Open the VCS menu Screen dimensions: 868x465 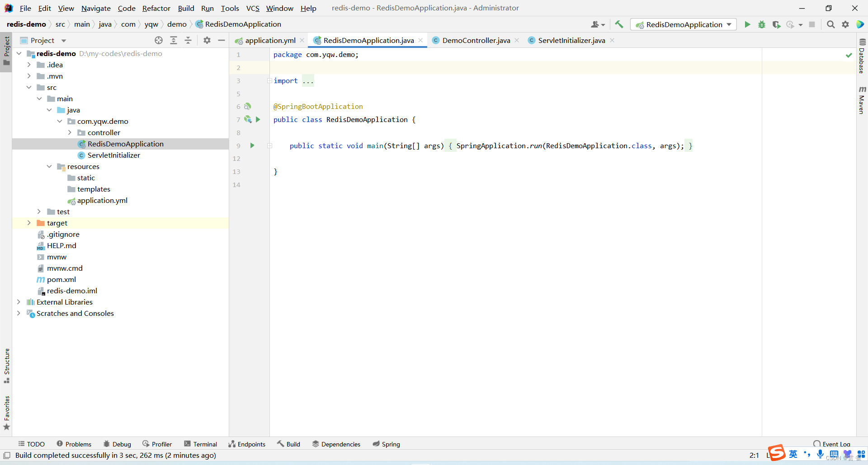coord(253,8)
